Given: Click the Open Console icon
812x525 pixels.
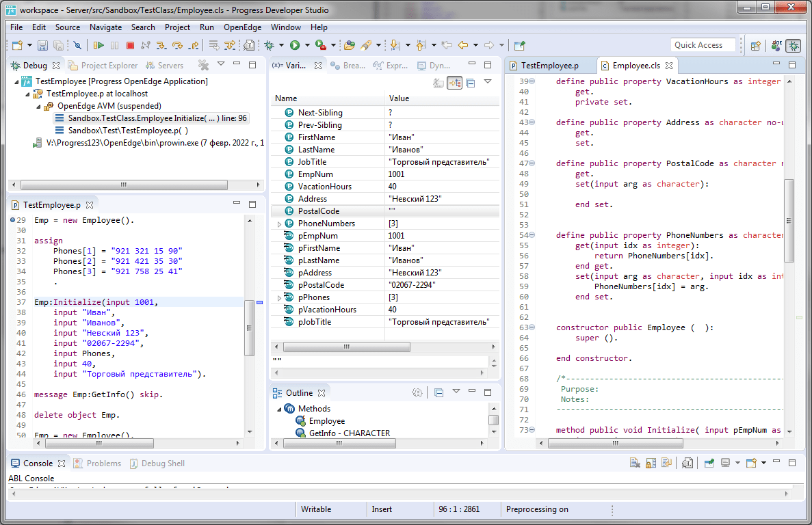Looking at the screenshot, I should 751,463.
